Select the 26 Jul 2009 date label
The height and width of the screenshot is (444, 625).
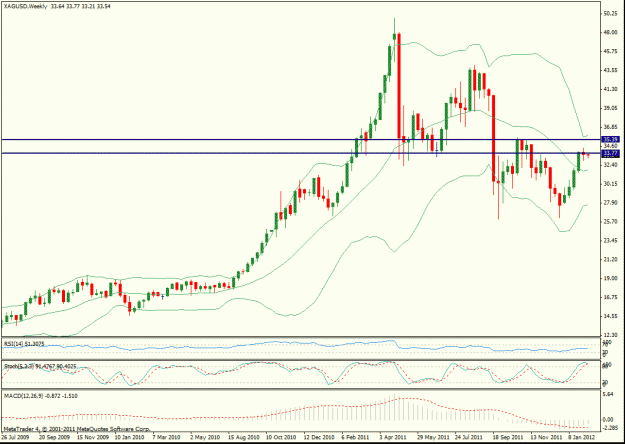point(15,437)
